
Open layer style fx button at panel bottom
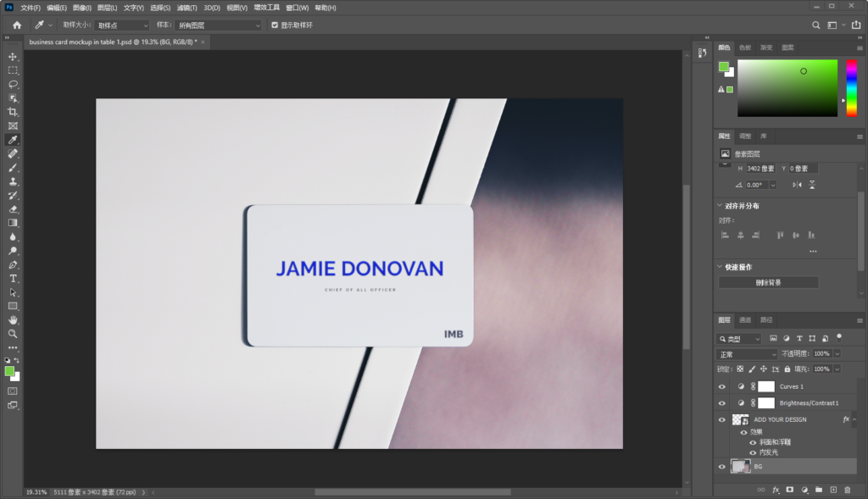776,490
